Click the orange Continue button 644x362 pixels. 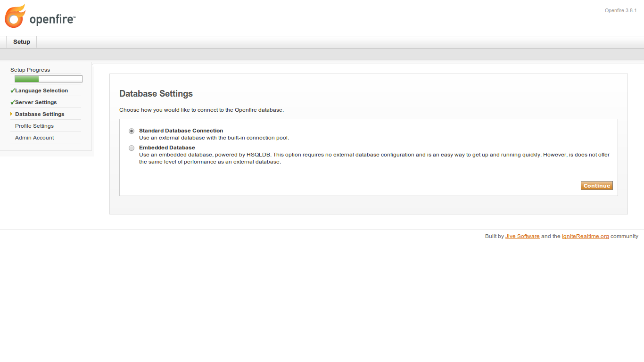click(x=597, y=186)
